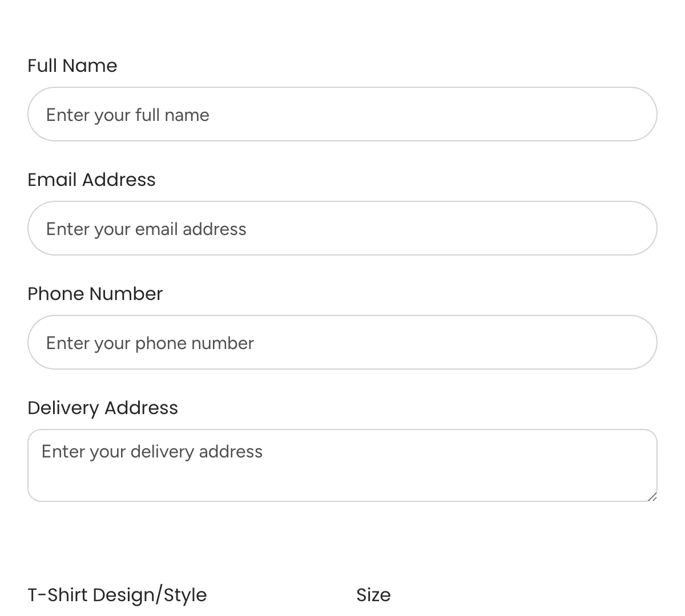Click the 'Enter your full name' placeholder area
Image resolution: width=685 pixels, height=616 pixels.
point(127,115)
